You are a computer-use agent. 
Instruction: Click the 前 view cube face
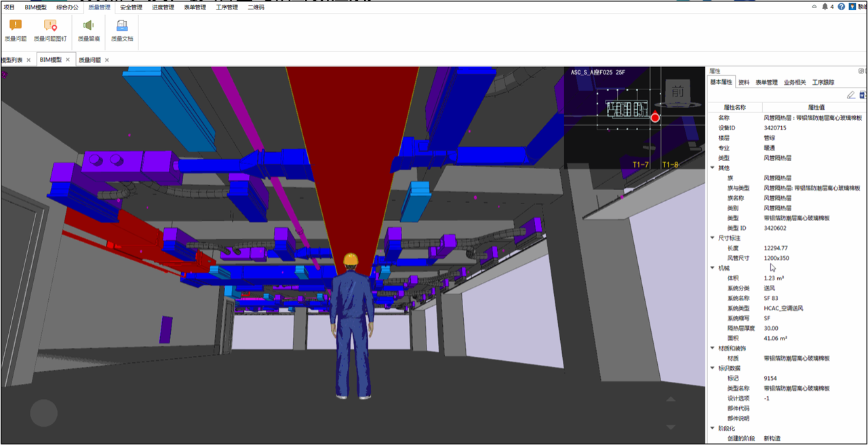click(677, 92)
